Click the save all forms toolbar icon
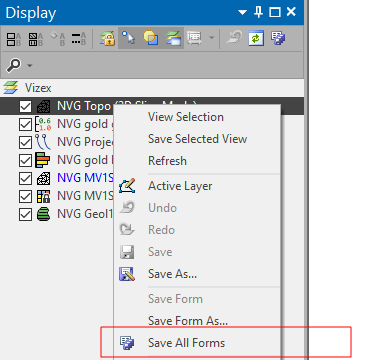This screenshot has width=377, height=360. (278, 38)
